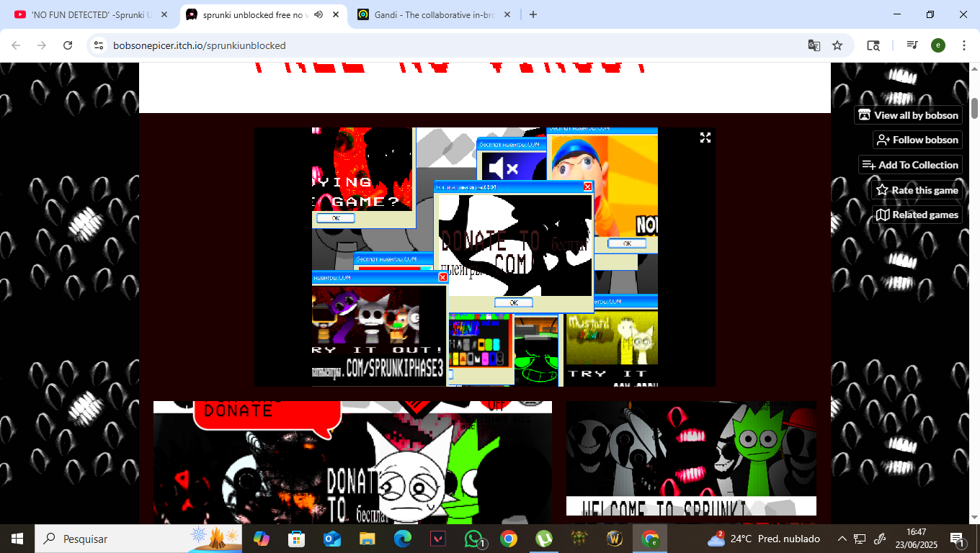This screenshot has width=980, height=553.
Task: Open the weather widget showing 24°C
Action: click(764, 539)
